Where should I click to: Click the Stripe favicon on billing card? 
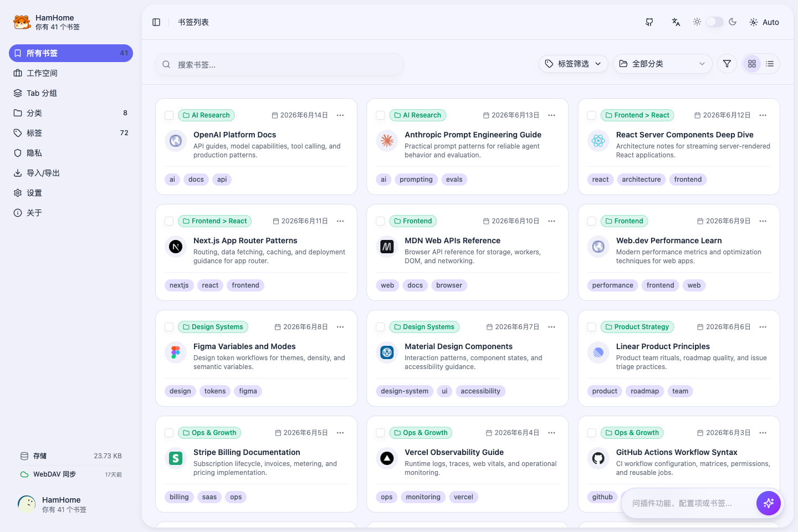[176, 458]
